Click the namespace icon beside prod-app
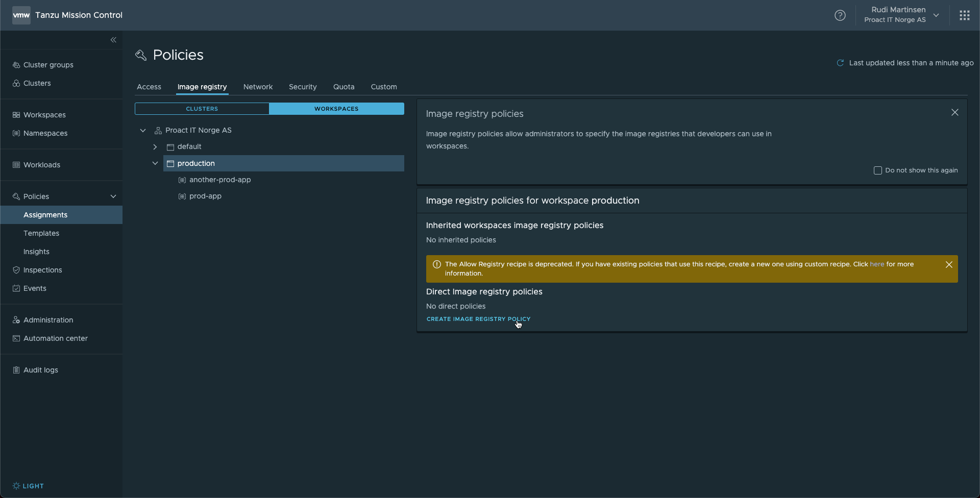 point(182,196)
